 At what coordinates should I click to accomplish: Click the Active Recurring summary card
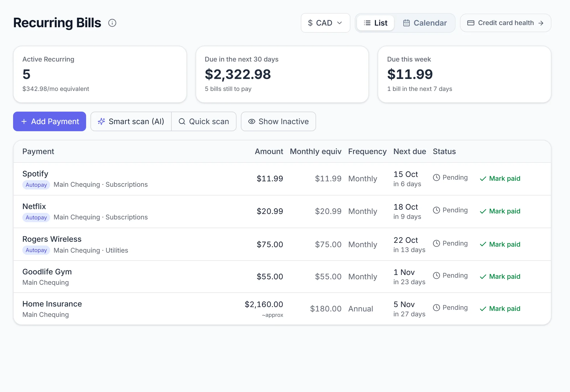pos(100,74)
